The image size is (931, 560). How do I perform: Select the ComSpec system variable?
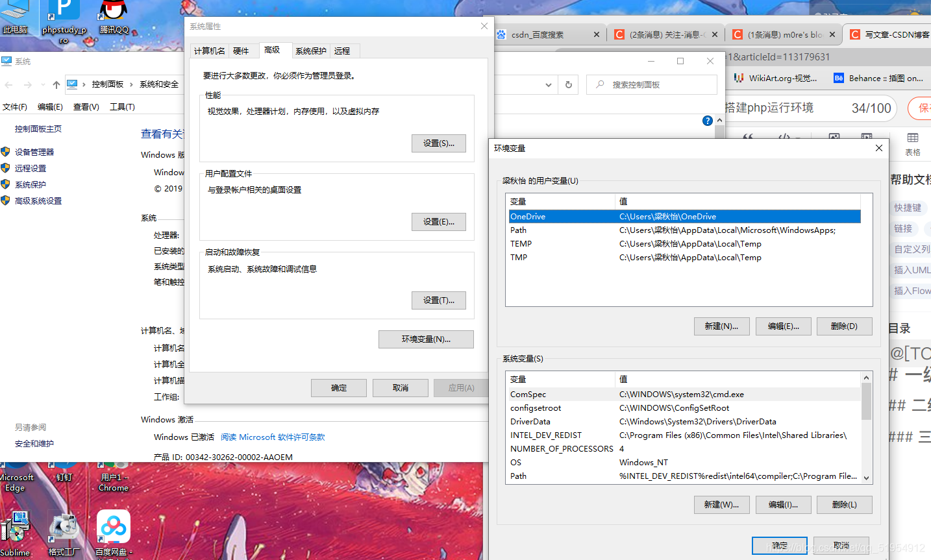(685, 395)
